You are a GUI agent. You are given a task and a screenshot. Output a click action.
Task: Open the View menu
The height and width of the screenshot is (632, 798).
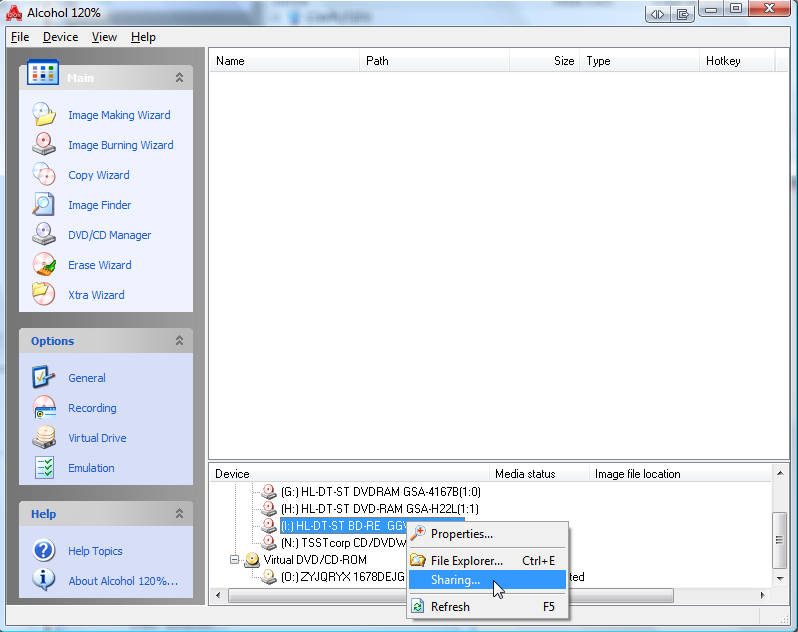pos(104,37)
